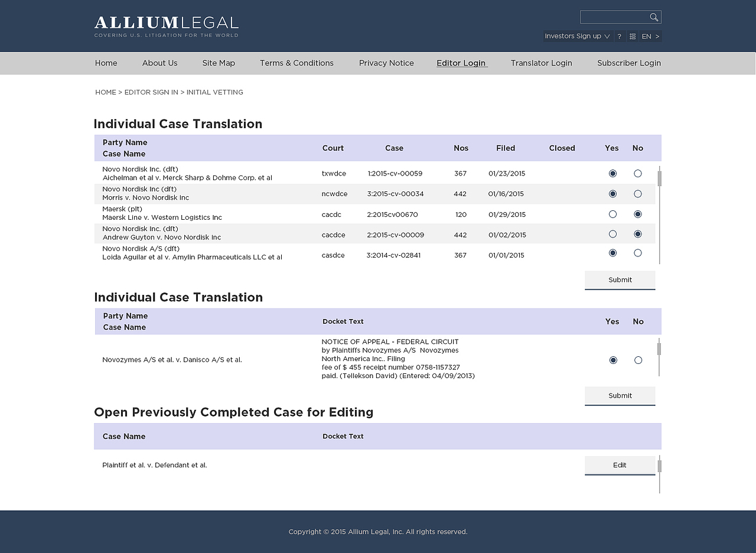The height and width of the screenshot is (553, 756).
Task: Click filed date 01/23/2015
Action: coord(507,174)
